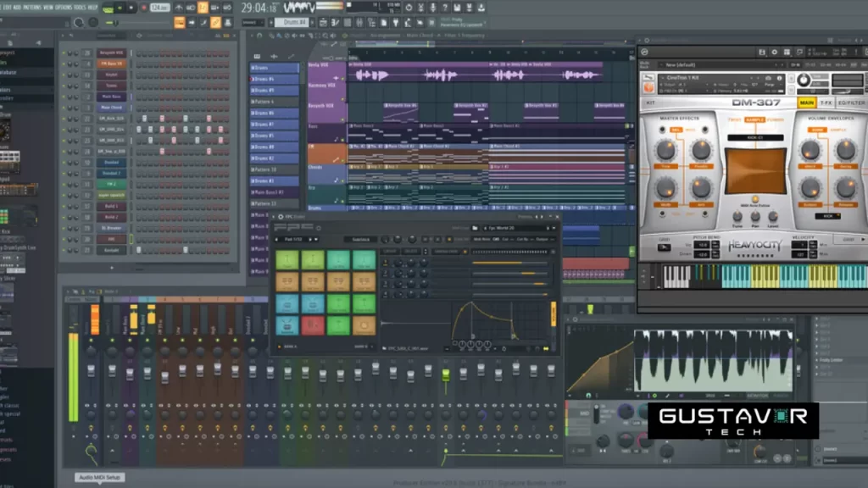Open the ADD menu
The image size is (868, 488).
(x=17, y=8)
